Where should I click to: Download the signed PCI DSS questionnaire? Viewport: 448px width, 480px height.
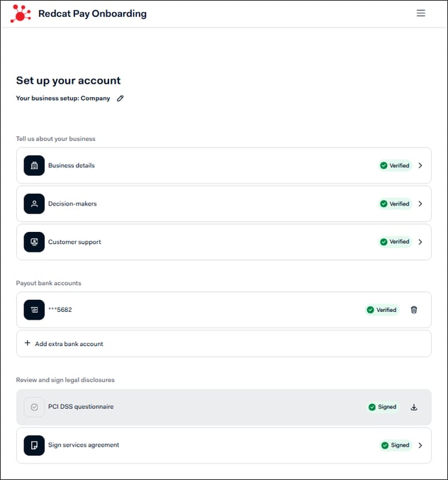tap(414, 407)
